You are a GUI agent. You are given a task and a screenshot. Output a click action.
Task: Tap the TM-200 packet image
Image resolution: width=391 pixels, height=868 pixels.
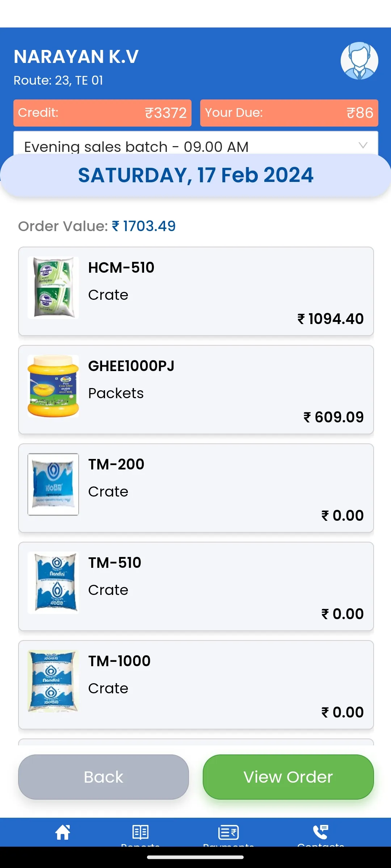53,484
